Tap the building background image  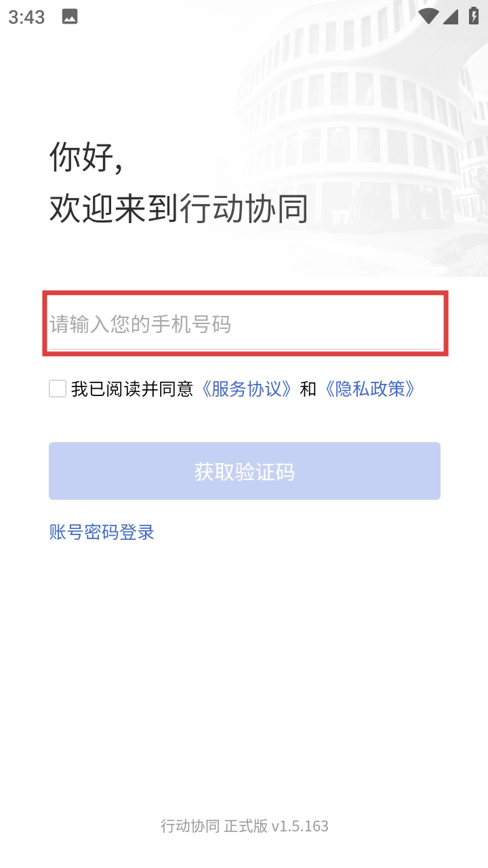tap(366, 136)
